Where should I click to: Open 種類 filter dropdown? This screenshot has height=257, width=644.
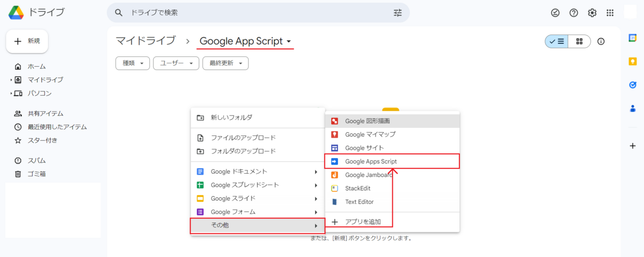133,63
